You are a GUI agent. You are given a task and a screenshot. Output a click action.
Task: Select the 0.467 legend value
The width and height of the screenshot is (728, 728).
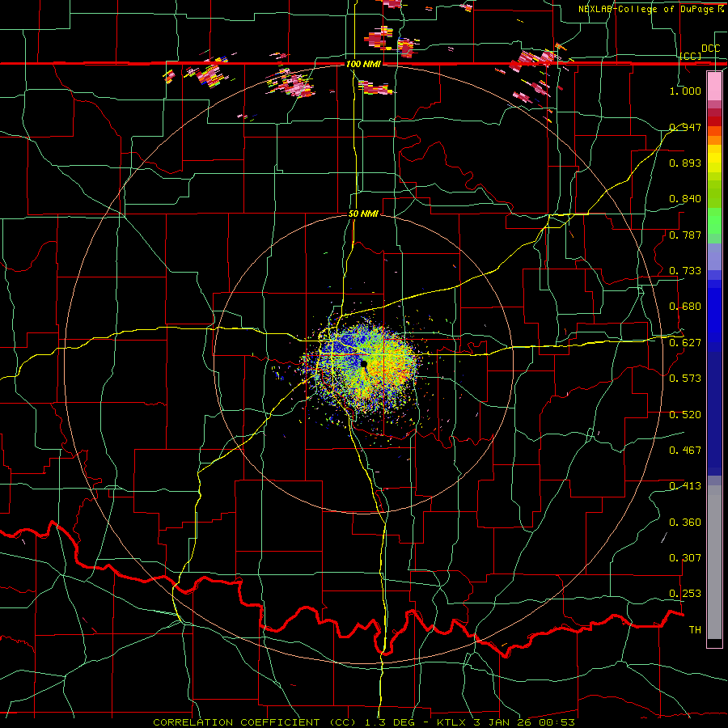click(x=685, y=451)
